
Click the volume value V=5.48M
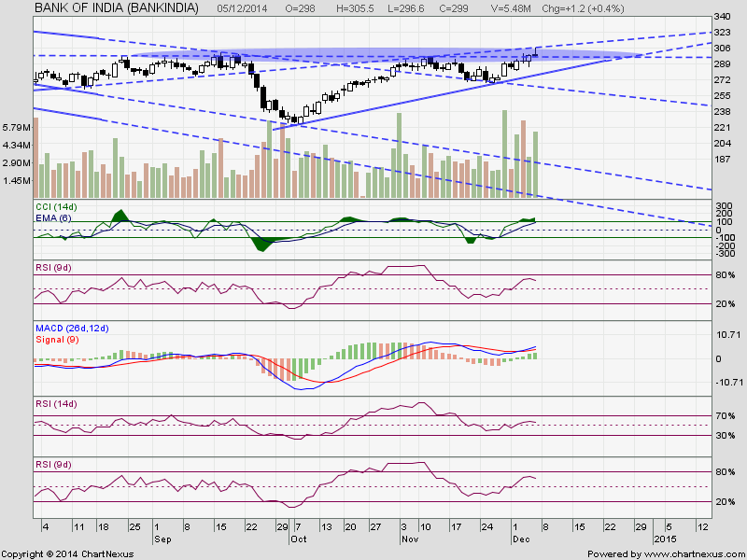click(510, 8)
